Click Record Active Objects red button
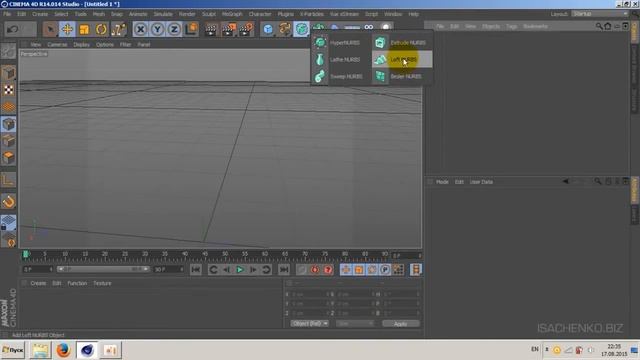 point(302,269)
